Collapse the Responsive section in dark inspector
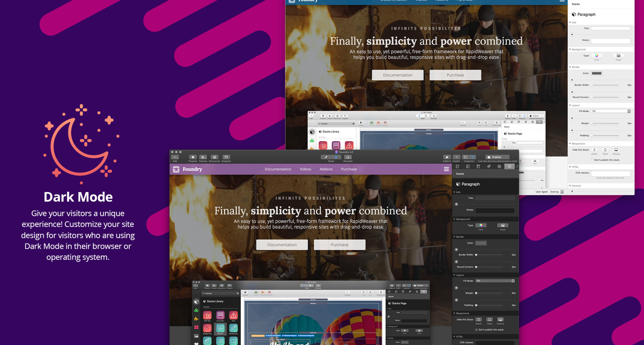644x345 pixels. 454,313
